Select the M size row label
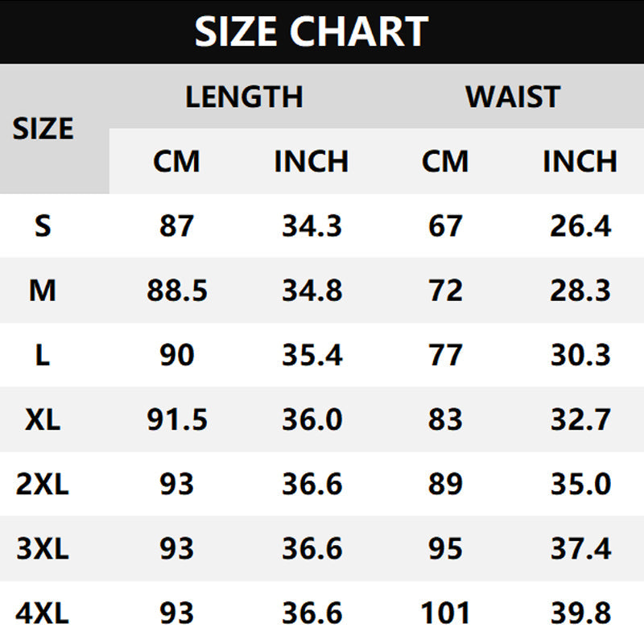The image size is (644, 644). (43, 291)
